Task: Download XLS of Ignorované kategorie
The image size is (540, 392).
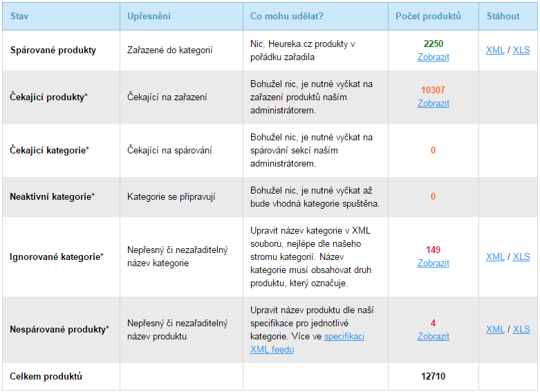Action: 521,256
